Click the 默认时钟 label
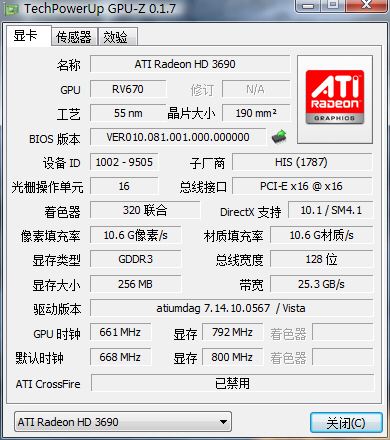Screen dimensions: 390x440 click(39, 358)
